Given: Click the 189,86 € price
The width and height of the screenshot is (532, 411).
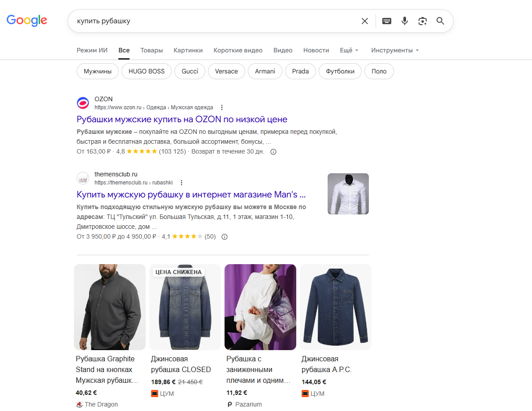Looking at the screenshot, I should coord(163,382).
